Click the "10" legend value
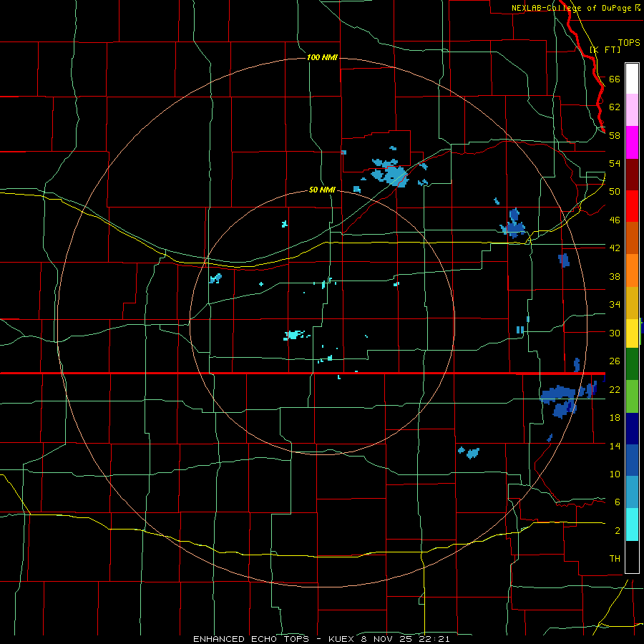This screenshot has height=644, width=644. [615, 474]
